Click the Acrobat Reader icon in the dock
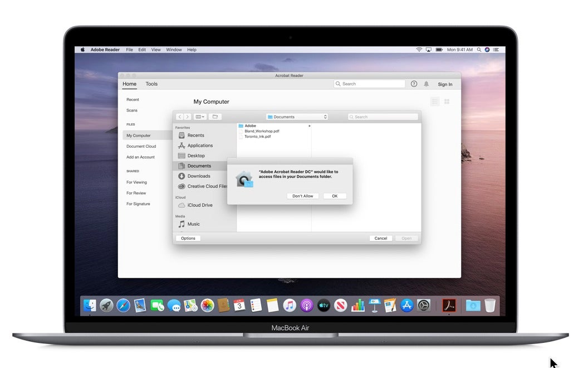The image size is (588, 368). point(449,306)
